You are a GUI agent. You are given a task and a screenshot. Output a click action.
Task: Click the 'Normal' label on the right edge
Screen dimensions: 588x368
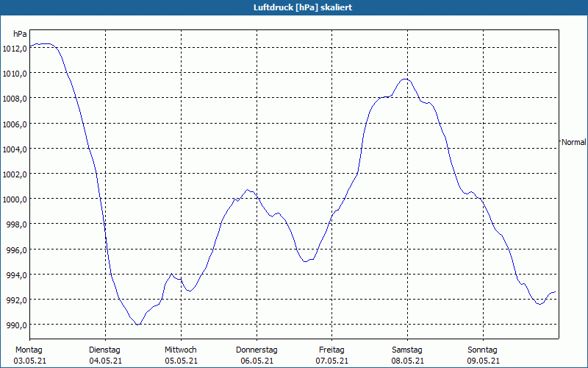[573, 141]
